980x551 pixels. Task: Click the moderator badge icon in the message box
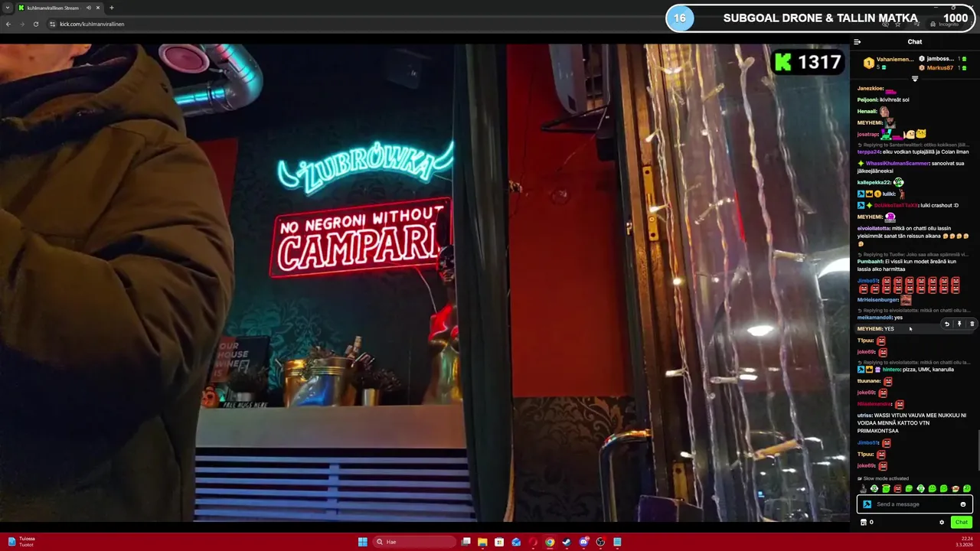867,504
